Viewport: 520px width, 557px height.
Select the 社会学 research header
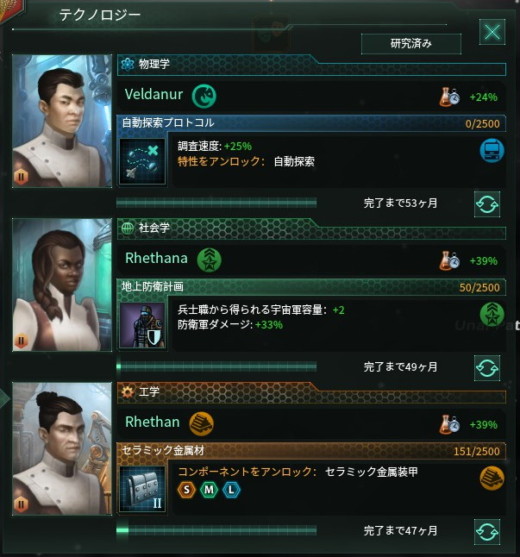311,228
